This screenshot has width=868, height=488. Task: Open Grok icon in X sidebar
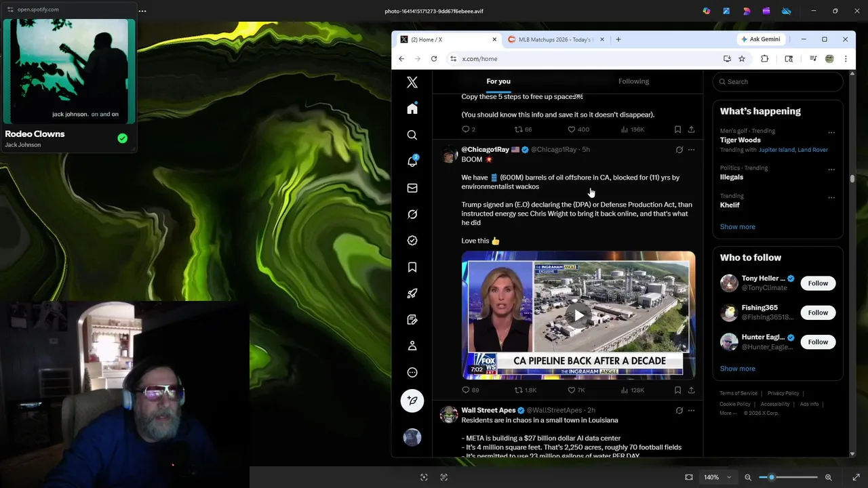coord(412,214)
